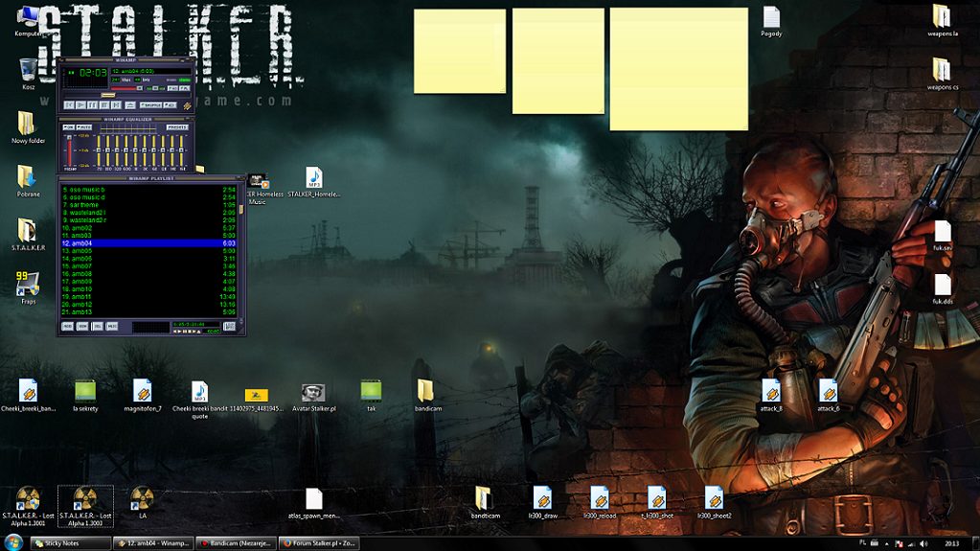Open playlist REM menu button
The height and width of the screenshot is (551, 980).
(81, 327)
